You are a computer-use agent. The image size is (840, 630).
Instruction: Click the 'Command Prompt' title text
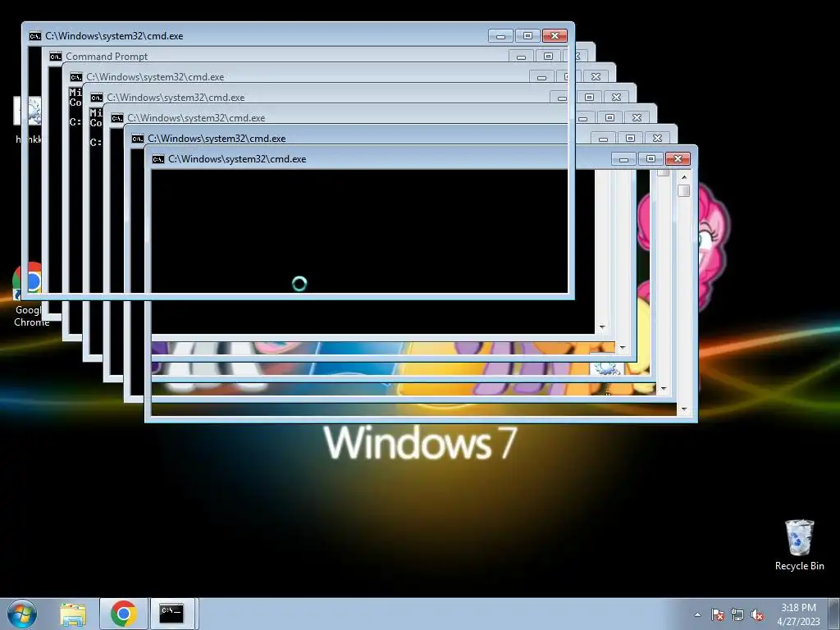[x=107, y=57]
